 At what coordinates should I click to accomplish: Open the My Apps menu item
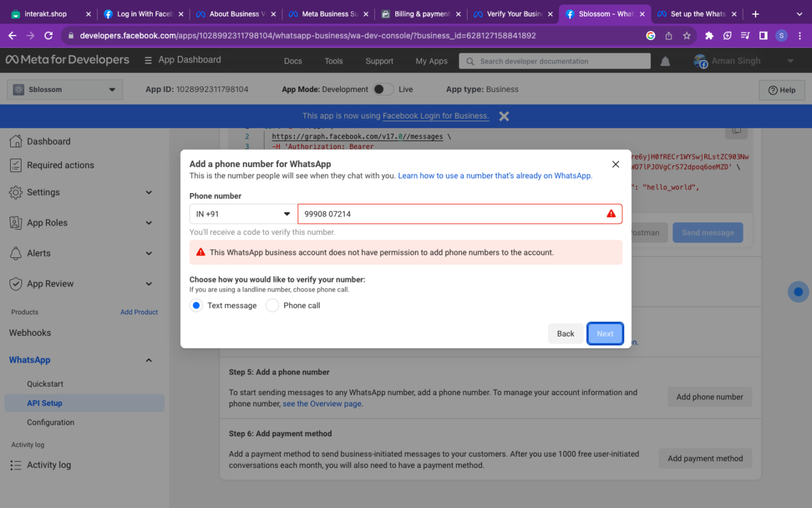[431, 61]
